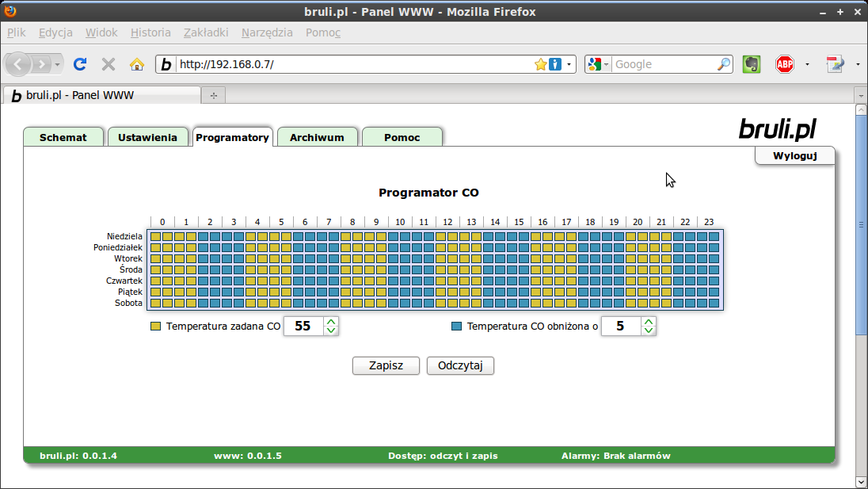Viewport: 868px width, 489px height.
Task: Open the Archiwum tab
Action: [x=318, y=137]
